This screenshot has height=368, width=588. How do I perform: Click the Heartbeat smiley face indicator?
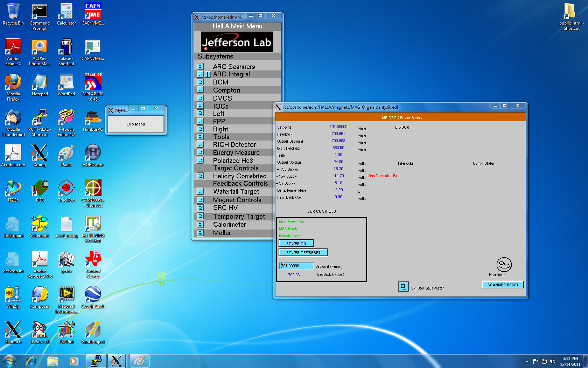coord(504,265)
